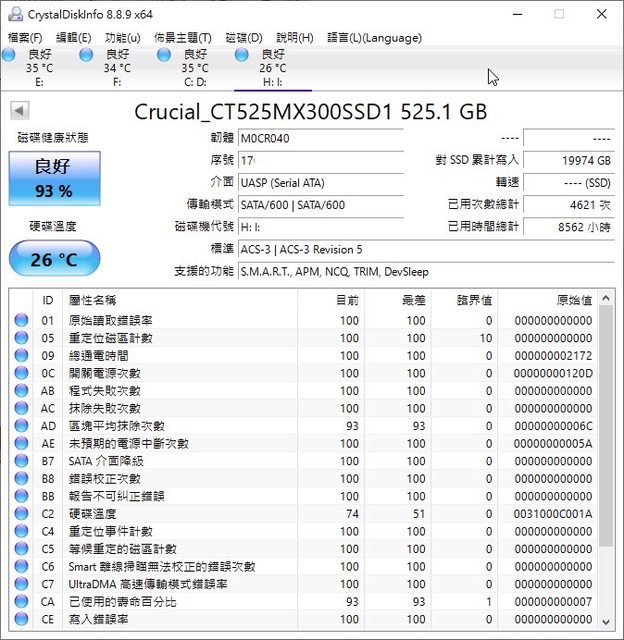Screen dimensions: 624x640
Task: Click the 原始值 column header
Action: 573,300
